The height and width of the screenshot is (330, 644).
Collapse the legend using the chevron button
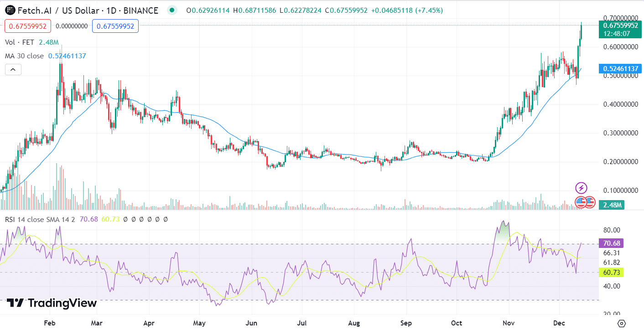pyautogui.click(x=13, y=69)
